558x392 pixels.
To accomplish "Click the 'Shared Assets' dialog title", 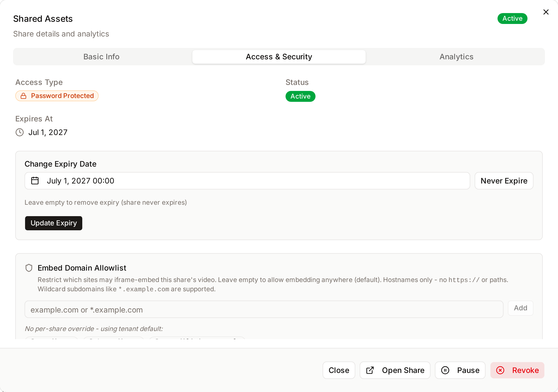I will [43, 19].
